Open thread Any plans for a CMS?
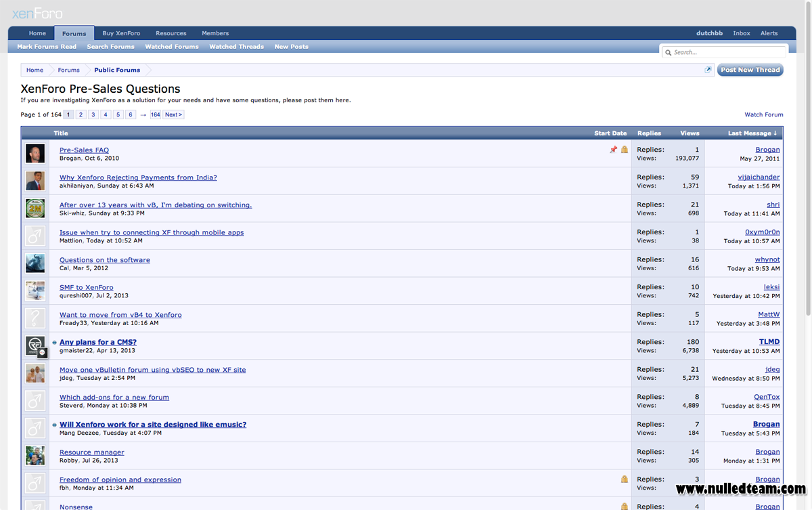Screen dimensions: 812x510 point(98,342)
